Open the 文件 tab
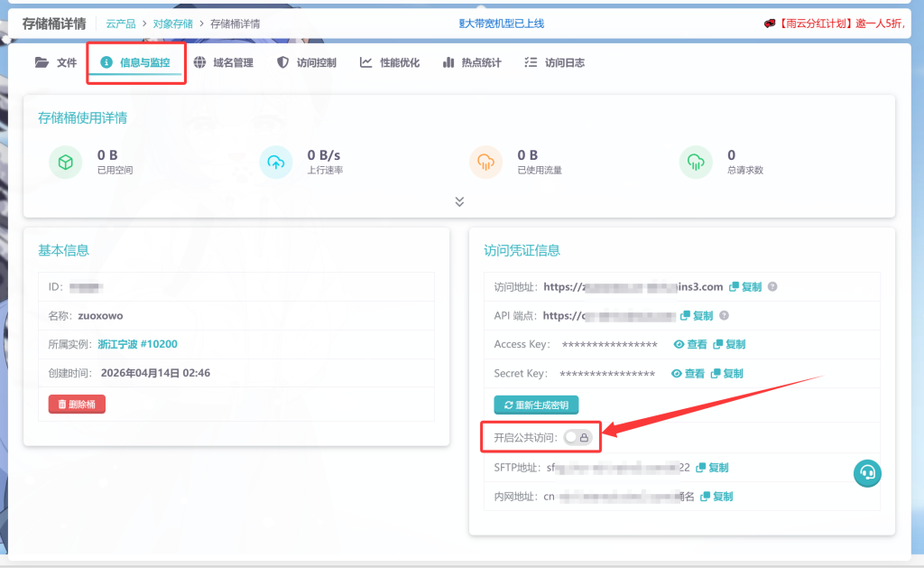The image size is (924, 568). [56, 63]
